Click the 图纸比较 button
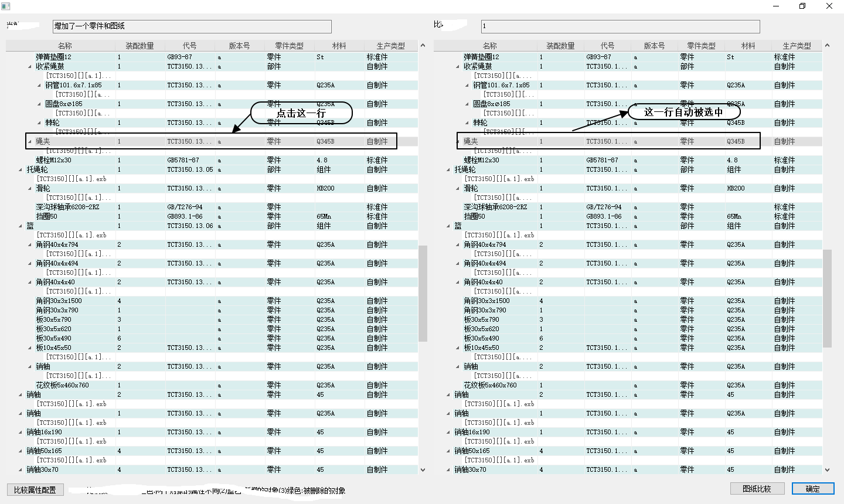Viewport: 844px width, 504px height. pos(757,488)
